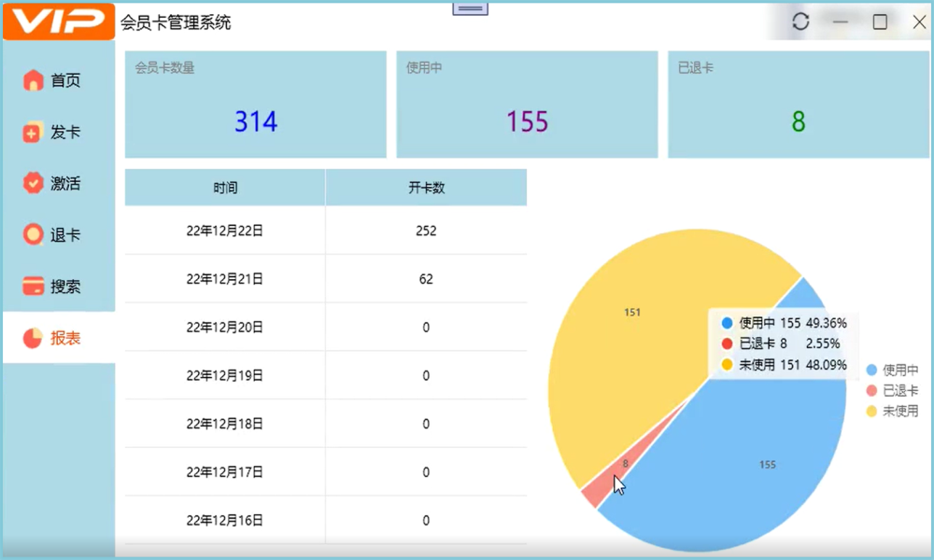Screen dimensions: 934x560
Task: Maximize the membership card window
Action: coord(880,22)
